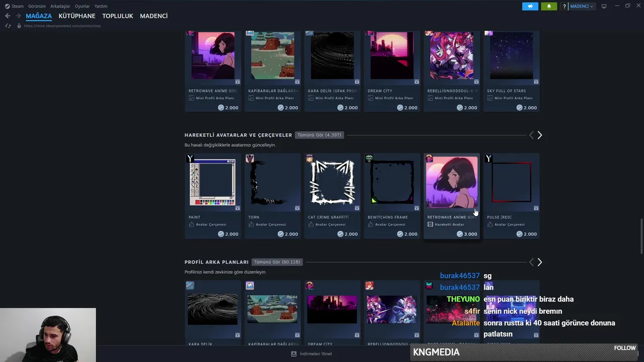This screenshot has height=362, width=644.
Task: Open snowy Kapibaralar Dağlarda profile background
Action: pyautogui.click(x=272, y=309)
